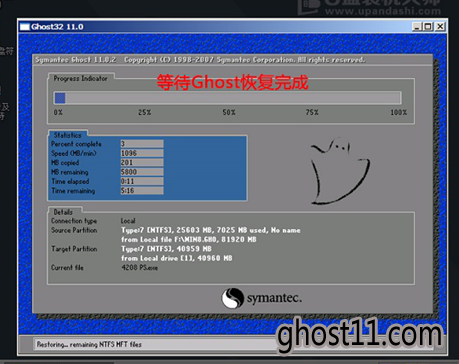This screenshot has height=364, width=459.
Task: Click the Ghost32 title bar window icon
Action: point(25,27)
